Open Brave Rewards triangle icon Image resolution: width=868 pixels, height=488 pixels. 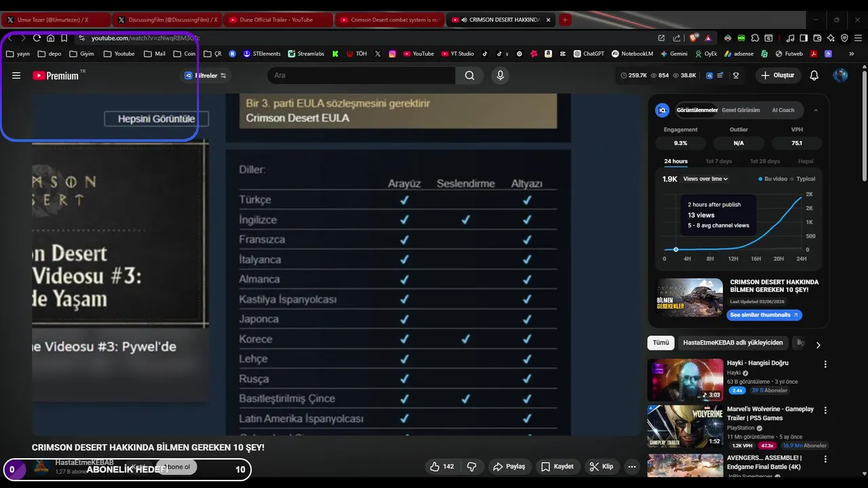(x=707, y=38)
